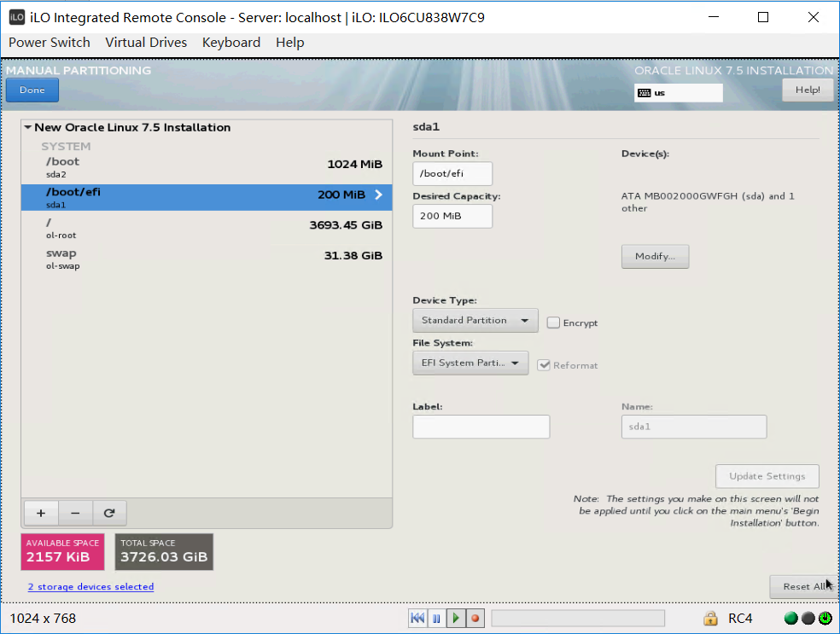Click the green power status icon bottom right
This screenshot has width=840, height=634.
(x=790, y=618)
